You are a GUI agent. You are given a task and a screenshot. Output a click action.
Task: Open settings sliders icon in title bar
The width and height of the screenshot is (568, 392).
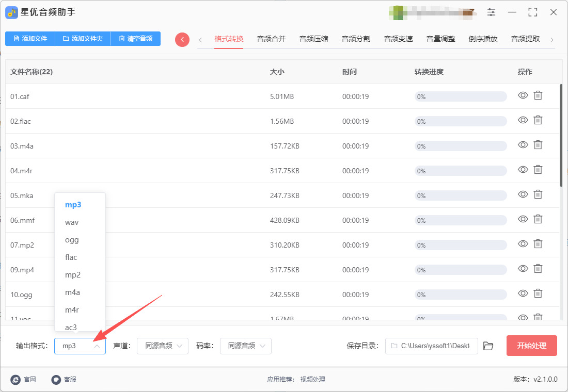coord(491,12)
